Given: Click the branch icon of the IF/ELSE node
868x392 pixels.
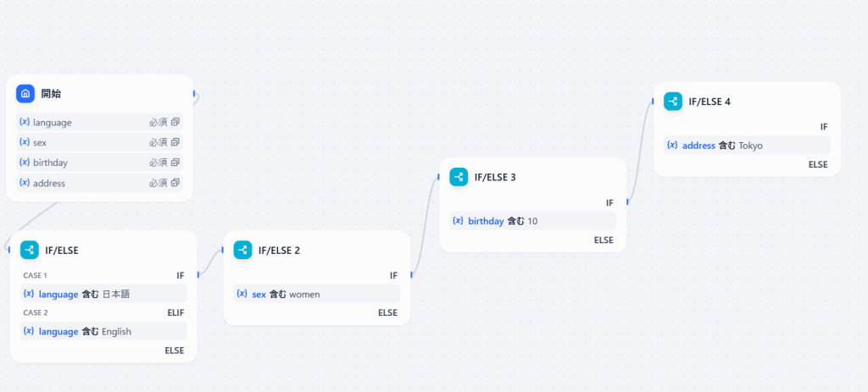Looking at the screenshot, I should 30,250.
